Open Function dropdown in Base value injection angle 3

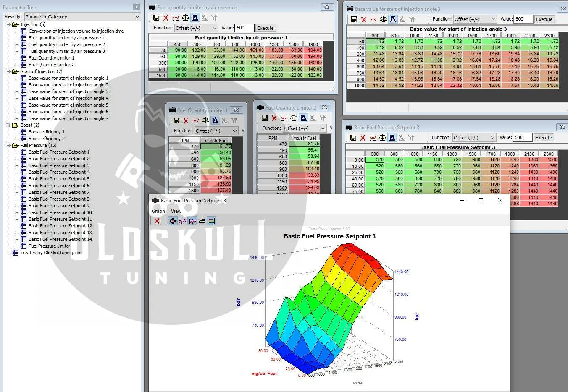tap(475, 19)
